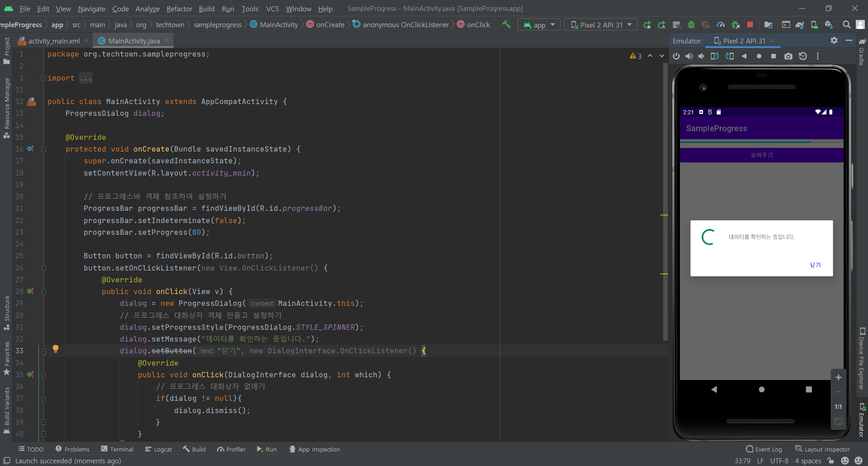Image resolution: width=868 pixels, height=466 pixels.
Task: Open the SDK Manager icon
Action: tap(829, 25)
